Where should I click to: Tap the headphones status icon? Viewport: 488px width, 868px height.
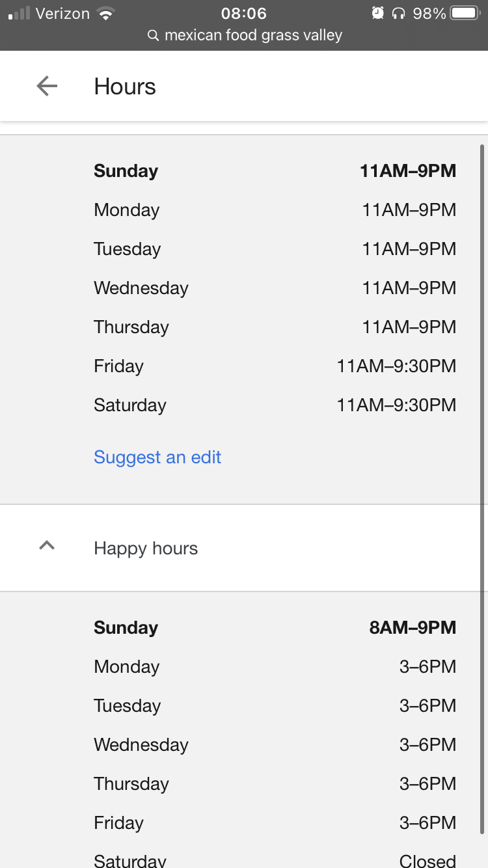click(398, 13)
